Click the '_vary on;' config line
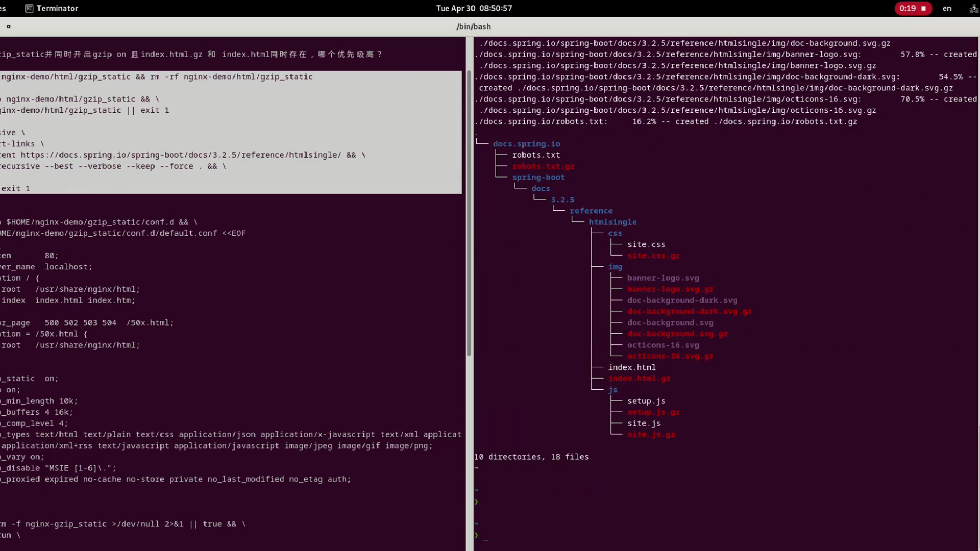Viewport: 980px width, 551px height. point(22,457)
